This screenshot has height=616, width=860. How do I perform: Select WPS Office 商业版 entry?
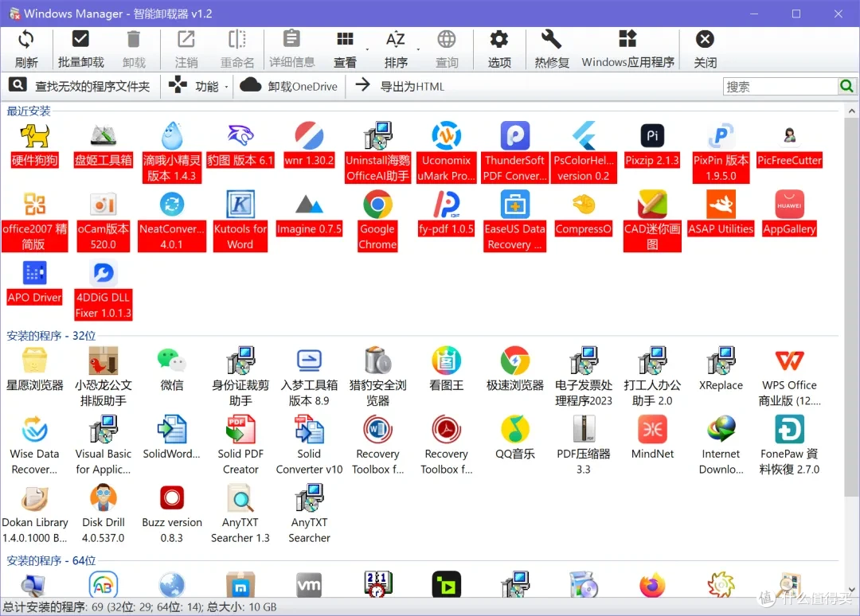pos(789,361)
